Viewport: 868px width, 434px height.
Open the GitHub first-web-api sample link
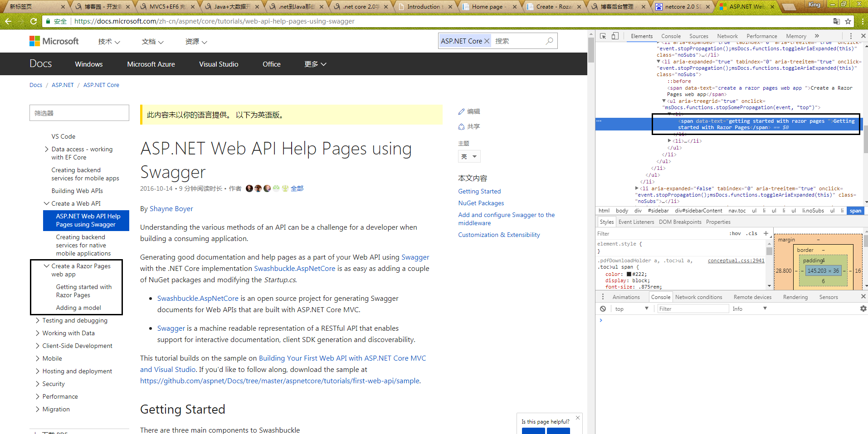point(280,381)
